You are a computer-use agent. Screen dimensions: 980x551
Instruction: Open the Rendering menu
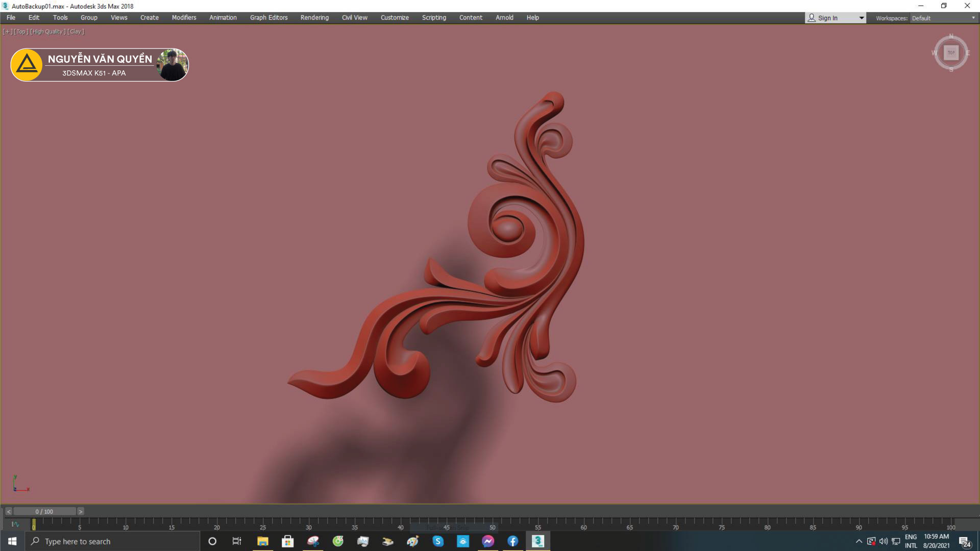[314, 17]
